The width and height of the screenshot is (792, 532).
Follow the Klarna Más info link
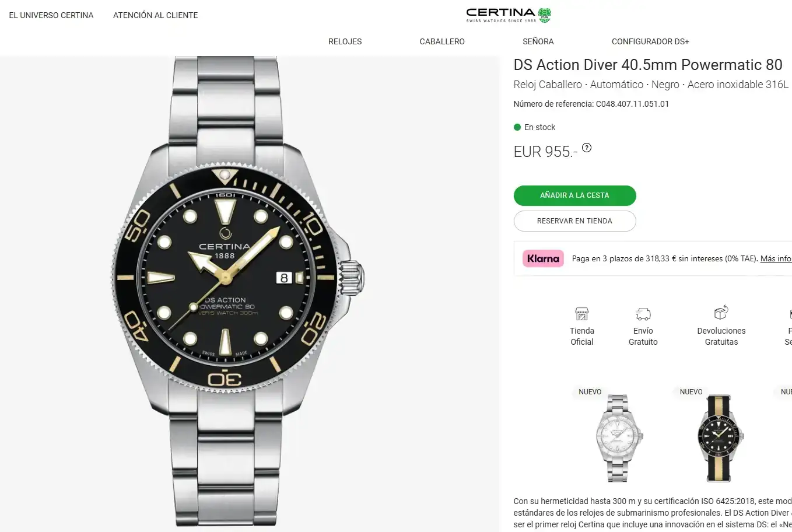(776, 258)
